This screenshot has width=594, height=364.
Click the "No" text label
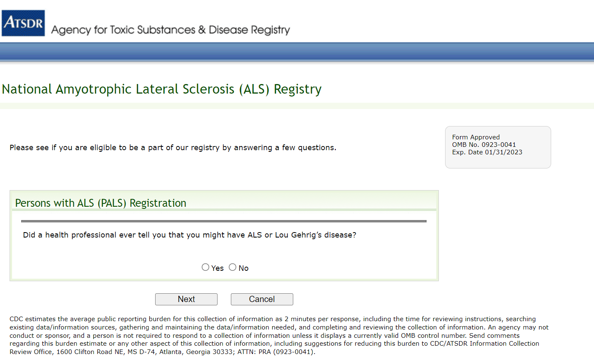[x=244, y=268]
